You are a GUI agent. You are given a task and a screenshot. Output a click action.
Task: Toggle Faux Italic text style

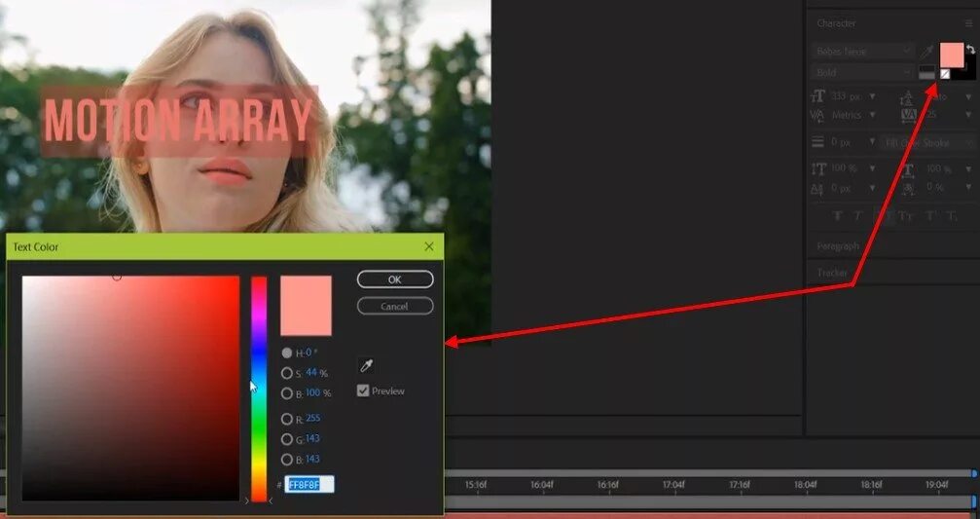tap(857, 216)
